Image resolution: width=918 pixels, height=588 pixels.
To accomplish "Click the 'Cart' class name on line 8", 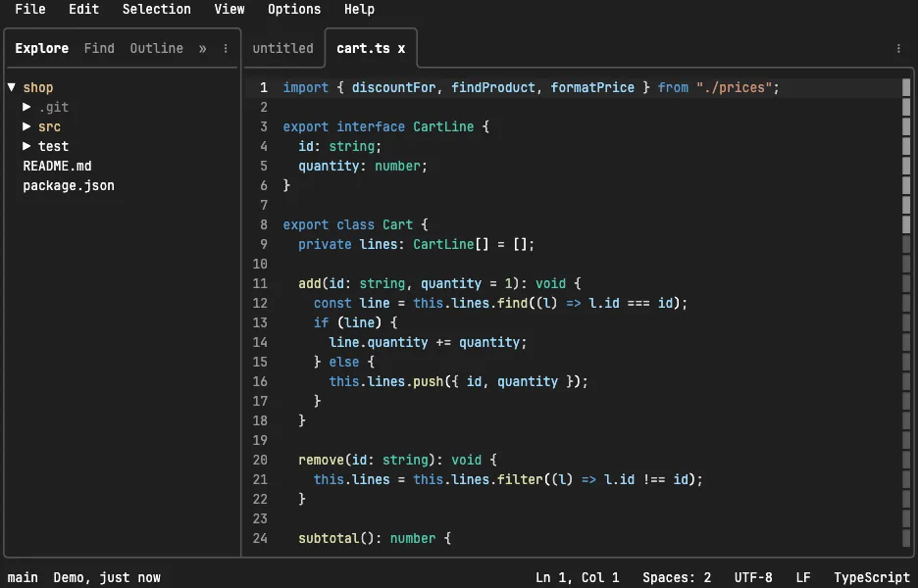I will click(397, 224).
